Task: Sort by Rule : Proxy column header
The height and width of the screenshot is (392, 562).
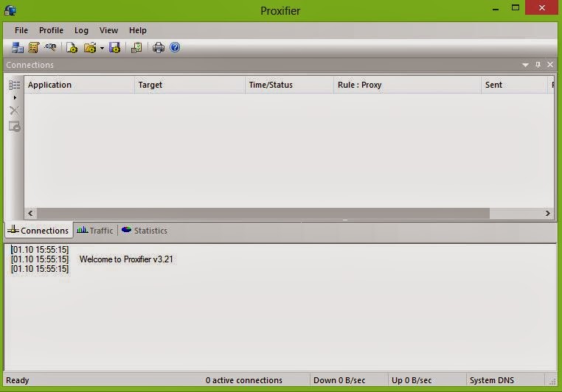Action: coord(408,85)
